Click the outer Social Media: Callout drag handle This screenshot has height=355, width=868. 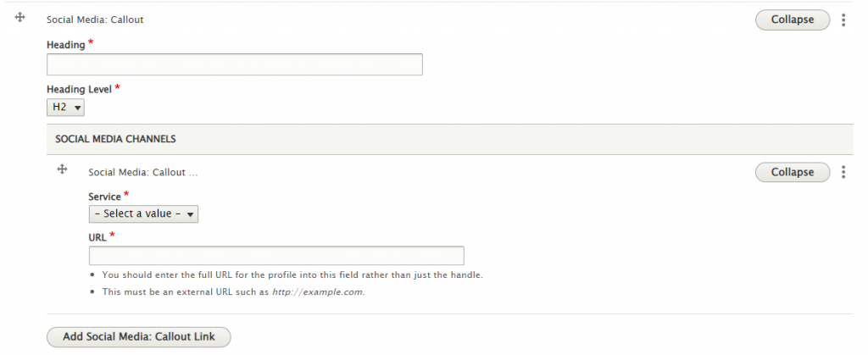(20, 18)
